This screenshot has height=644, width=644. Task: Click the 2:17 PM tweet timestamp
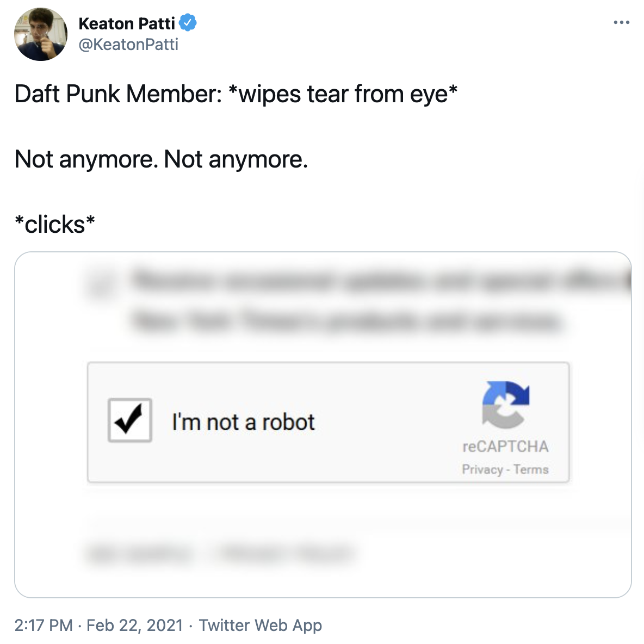[x=44, y=626]
